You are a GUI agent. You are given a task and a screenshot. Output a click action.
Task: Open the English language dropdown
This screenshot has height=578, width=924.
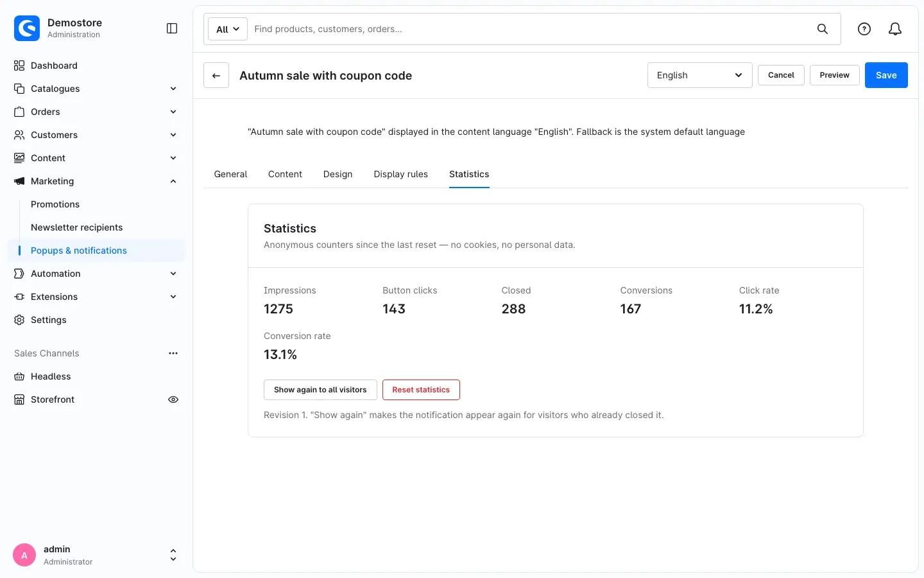[700, 75]
